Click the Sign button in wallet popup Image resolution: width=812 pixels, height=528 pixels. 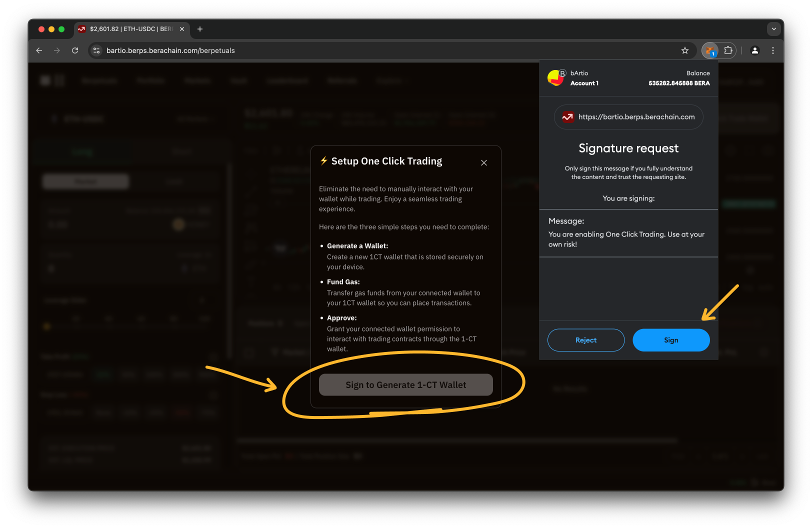tap(671, 340)
